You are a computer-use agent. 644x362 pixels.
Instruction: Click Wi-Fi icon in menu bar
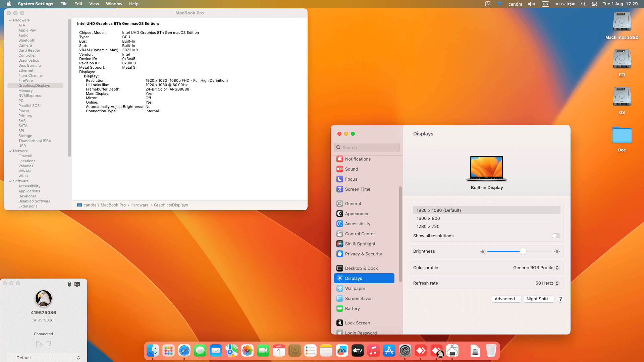coord(499,4)
